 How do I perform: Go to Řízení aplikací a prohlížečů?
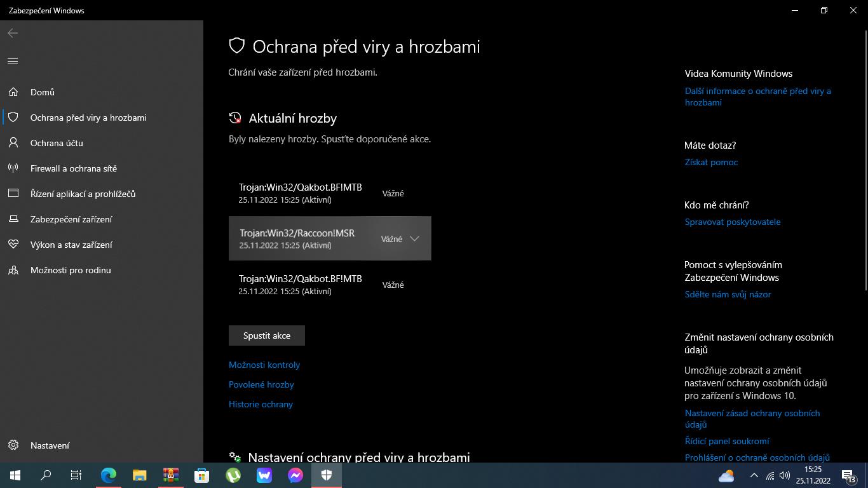pos(83,194)
